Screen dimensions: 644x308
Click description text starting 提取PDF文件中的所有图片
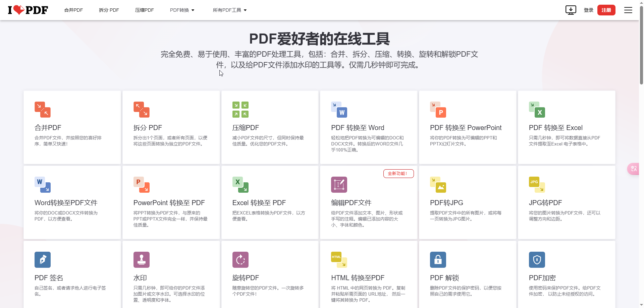(x=466, y=216)
